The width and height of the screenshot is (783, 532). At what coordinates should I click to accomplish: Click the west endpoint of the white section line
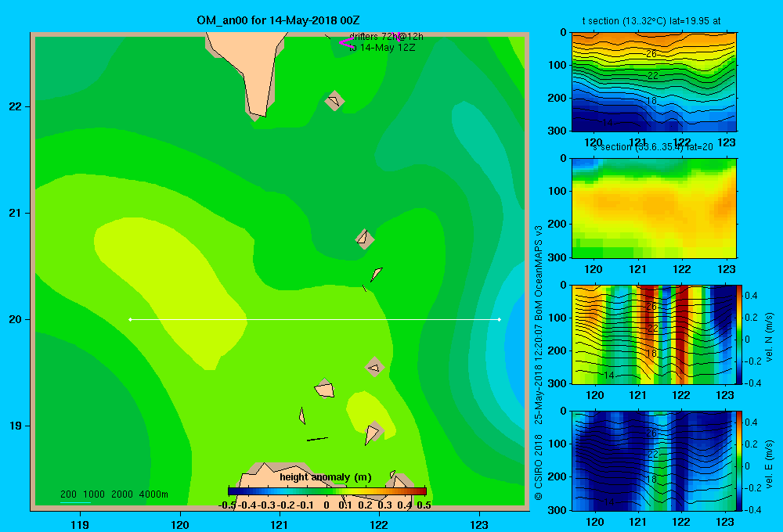[x=130, y=319]
